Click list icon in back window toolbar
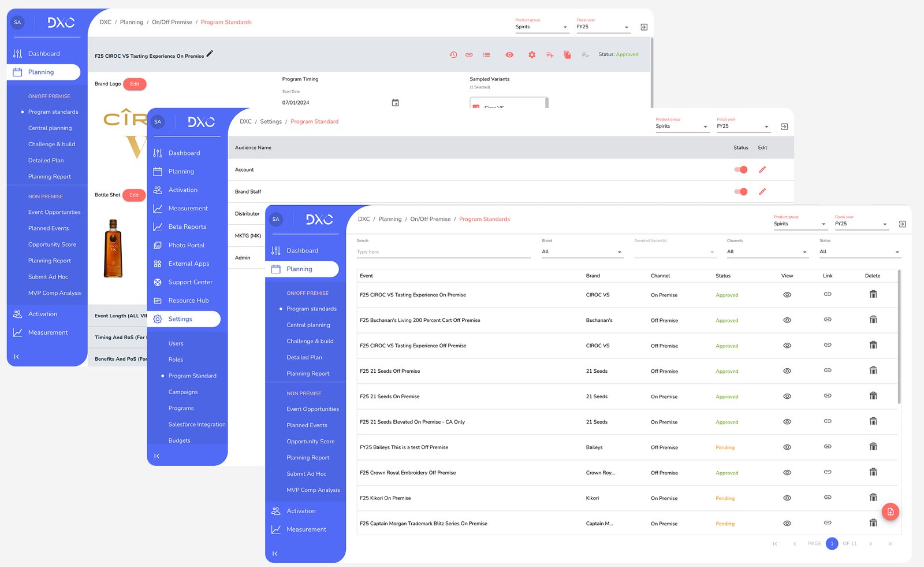The image size is (924, 567). (x=487, y=55)
